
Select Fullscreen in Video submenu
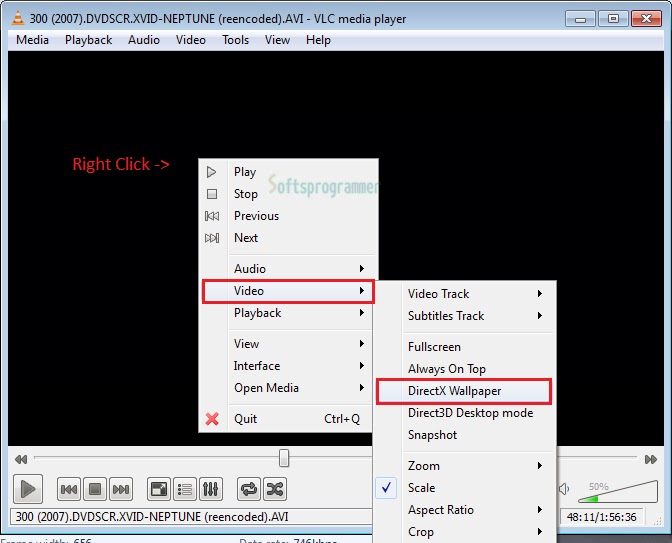pyautogui.click(x=466, y=347)
